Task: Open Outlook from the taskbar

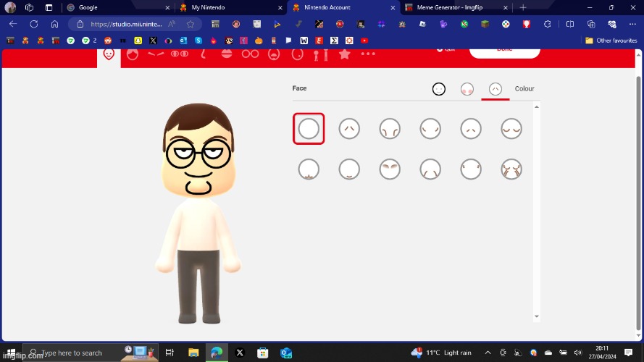Action: point(286,353)
